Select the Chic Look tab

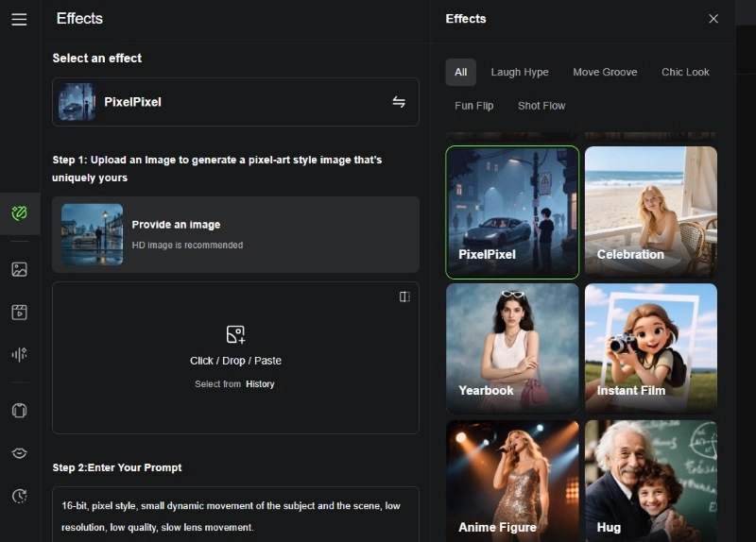tap(685, 73)
